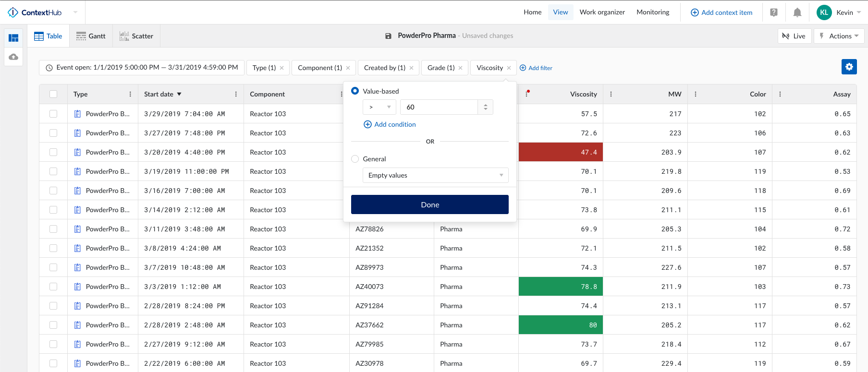The width and height of the screenshot is (868, 372).
Task: Remove the Type (1) filter
Action: pyautogui.click(x=281, y=68)
